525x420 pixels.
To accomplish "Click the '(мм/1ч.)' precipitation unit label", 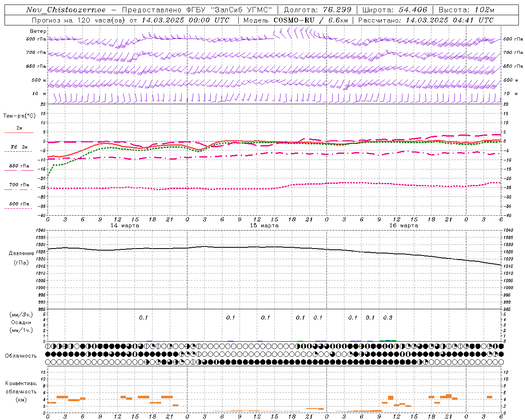I will [21, 330].
